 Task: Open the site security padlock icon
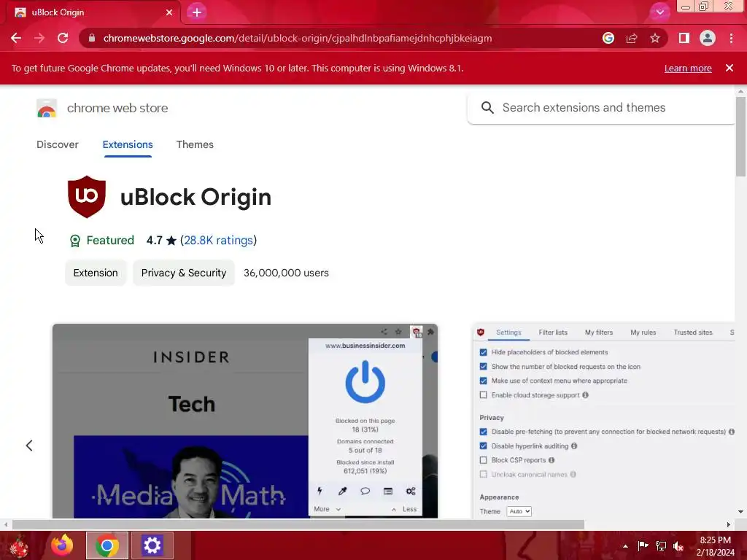92,38
